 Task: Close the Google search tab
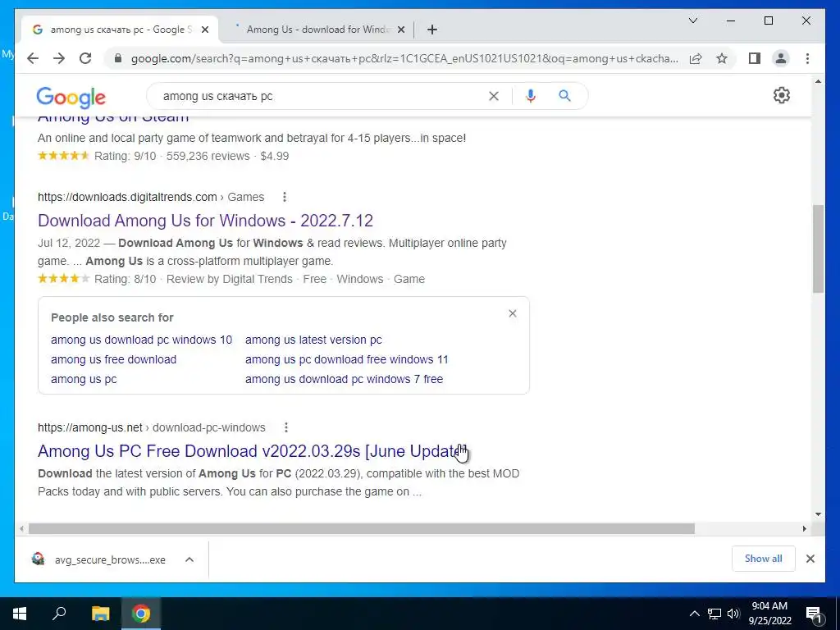tap(204, 30)
